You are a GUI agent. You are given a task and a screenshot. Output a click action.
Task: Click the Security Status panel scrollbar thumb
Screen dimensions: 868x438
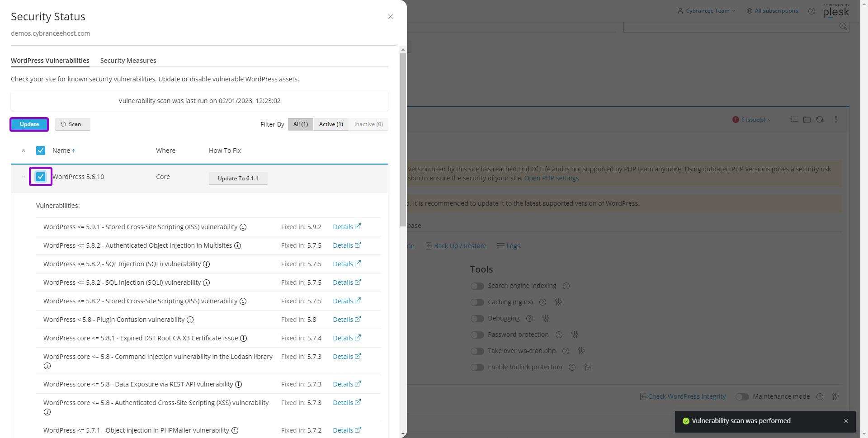click(403, 140)
